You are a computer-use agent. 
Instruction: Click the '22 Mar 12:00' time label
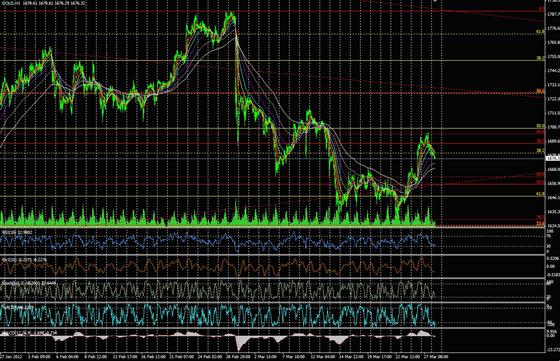tap(408, 356)
